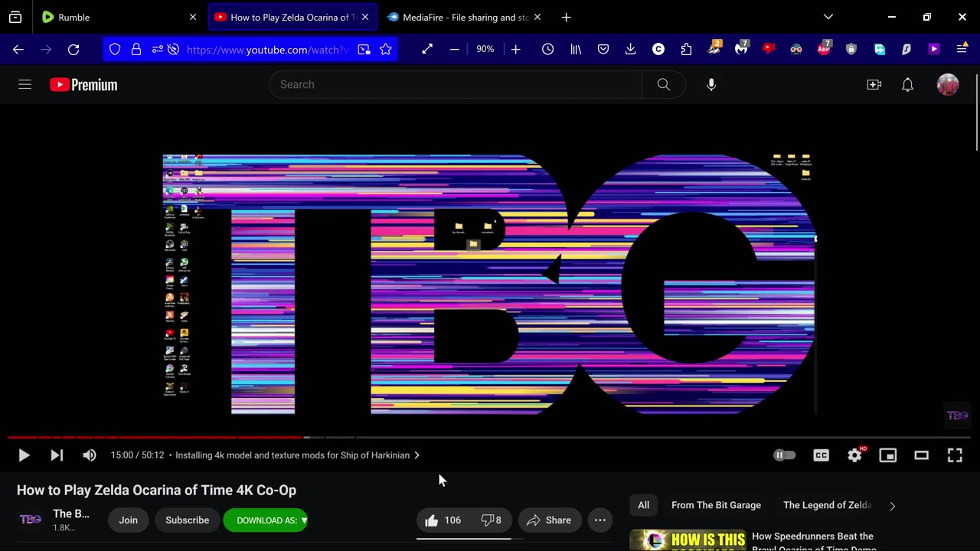The height and width of the screenshot is (551, 980).
Task: Go to YouTube Premium home logo
Action: pyautogui.click(x=83, y=85)
